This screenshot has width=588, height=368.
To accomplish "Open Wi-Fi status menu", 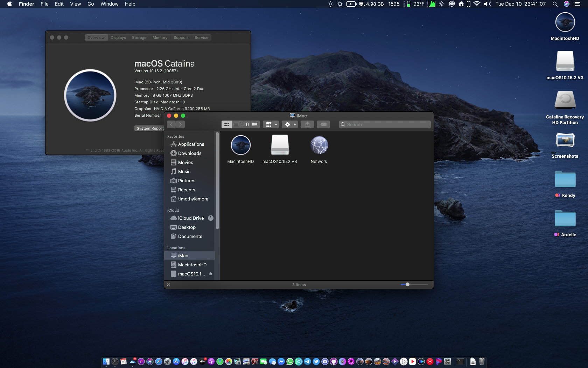I will pos(477,4).
